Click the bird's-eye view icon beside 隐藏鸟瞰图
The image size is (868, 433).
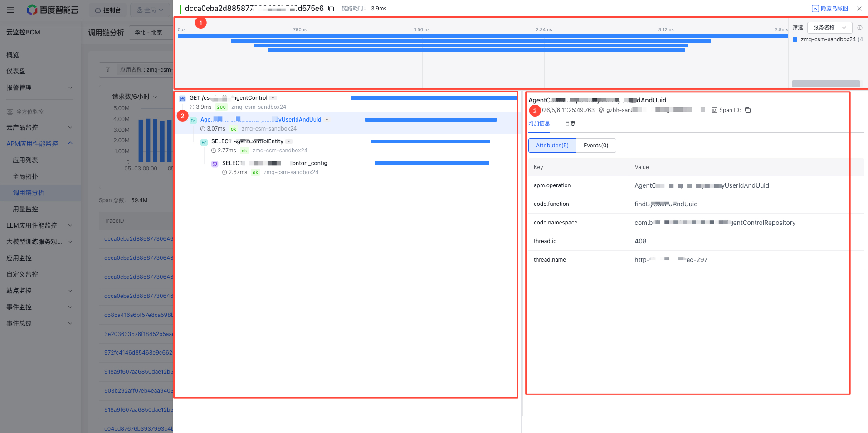point(815,9)
